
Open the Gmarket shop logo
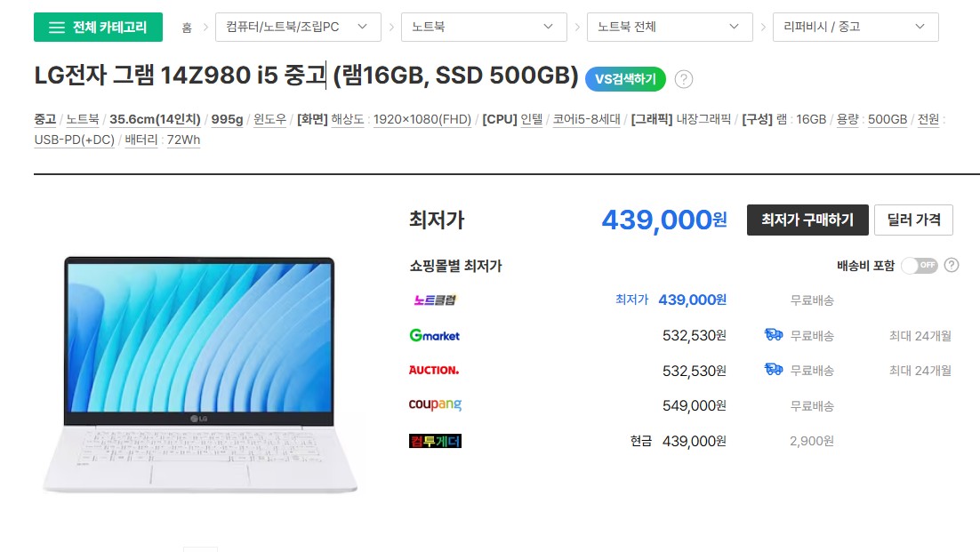coord(434,335)
